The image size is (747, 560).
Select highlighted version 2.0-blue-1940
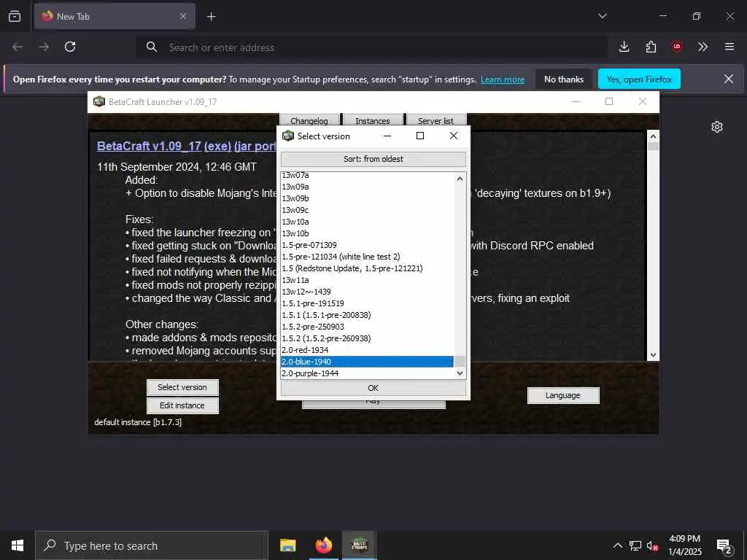(x=368, y=362)
